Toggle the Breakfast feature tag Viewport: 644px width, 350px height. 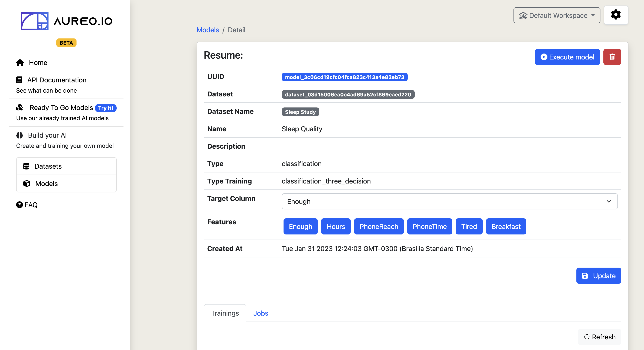click(506, 226)
